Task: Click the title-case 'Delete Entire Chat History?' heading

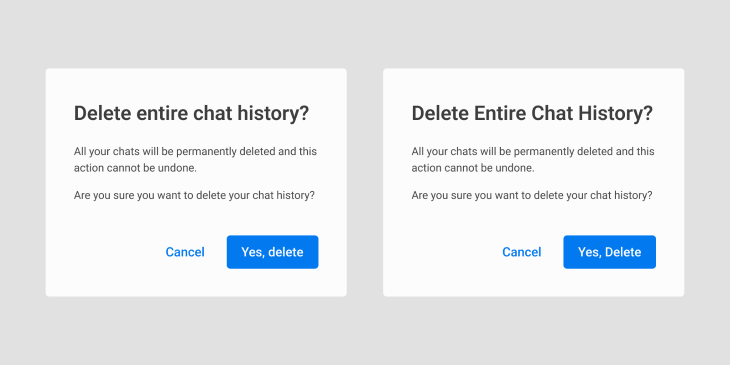Action: point(532,114)
